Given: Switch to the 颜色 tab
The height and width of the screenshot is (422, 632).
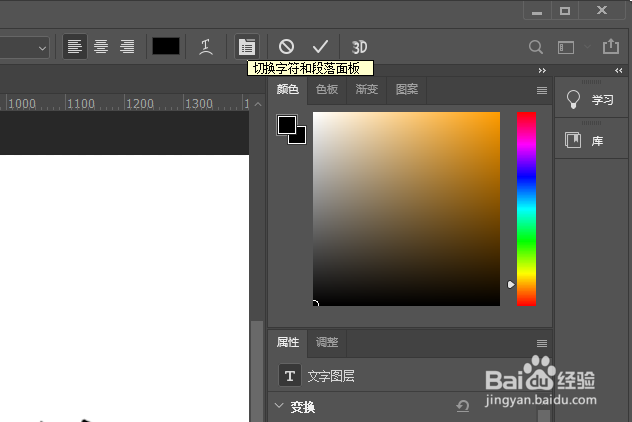Looking at the screenshot, I should (288, 89).
